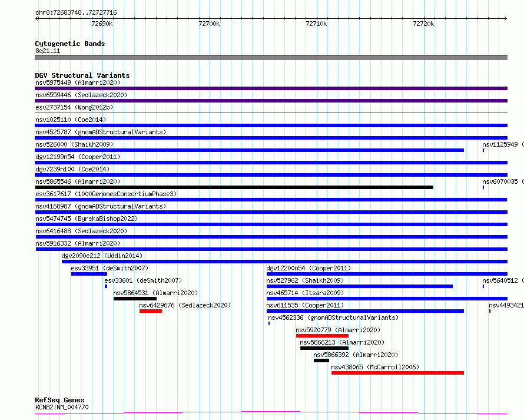Image resolution: width=524 pixels, height=420 pixels.
Task: Click the nsv5975449 (Almarri2020) label
Action: (78, 82)
